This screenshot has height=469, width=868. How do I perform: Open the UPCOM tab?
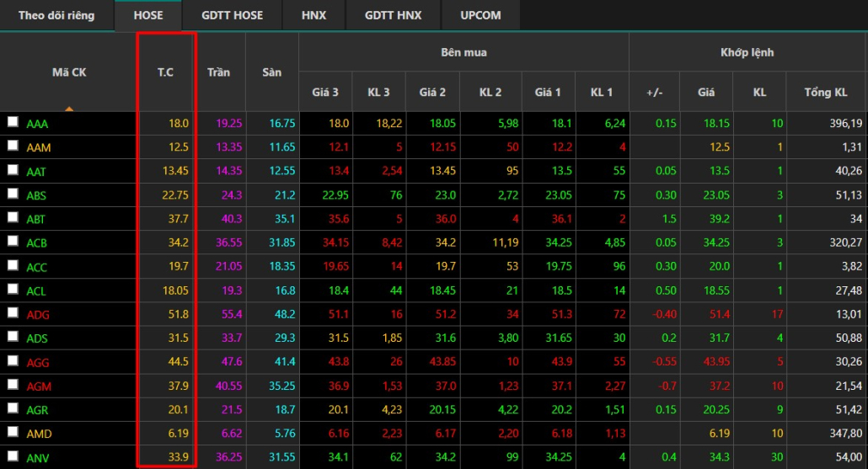tap(480, 15)
